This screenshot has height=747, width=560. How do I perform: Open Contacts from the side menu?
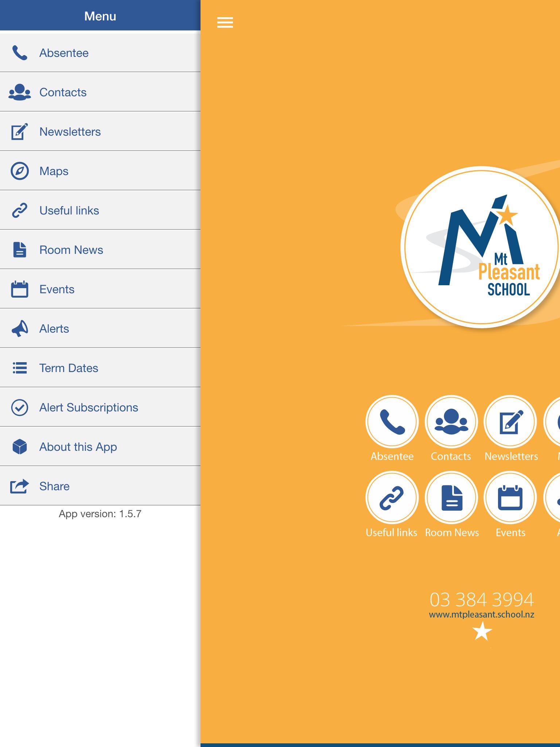tap(100, 92)
